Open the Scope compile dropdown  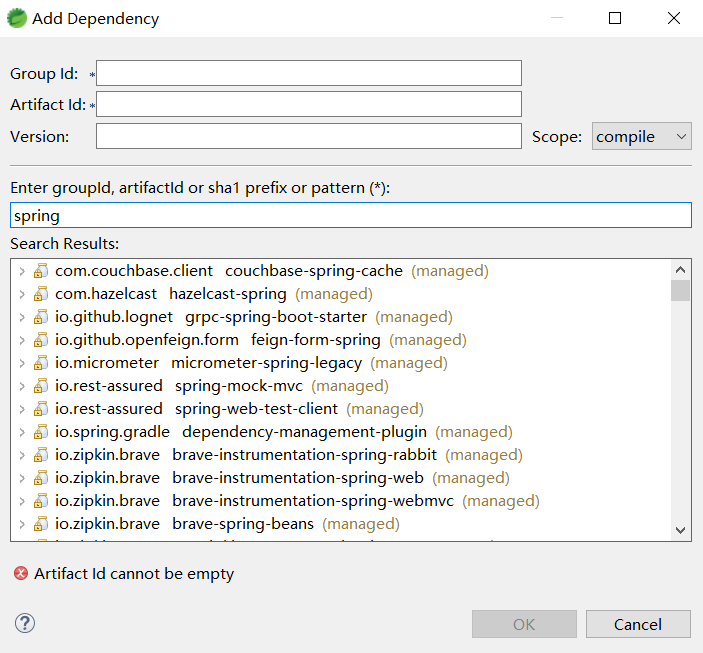[641, 136]
